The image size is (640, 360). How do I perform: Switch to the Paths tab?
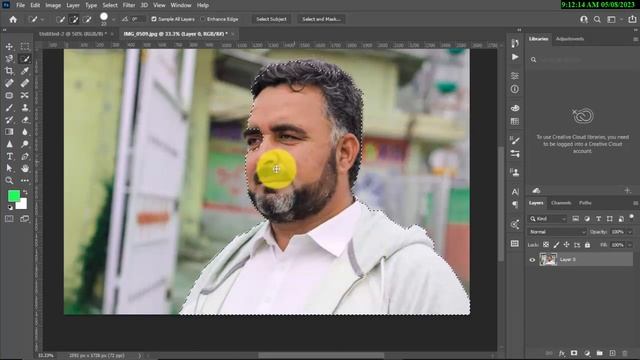click(585, 203)
